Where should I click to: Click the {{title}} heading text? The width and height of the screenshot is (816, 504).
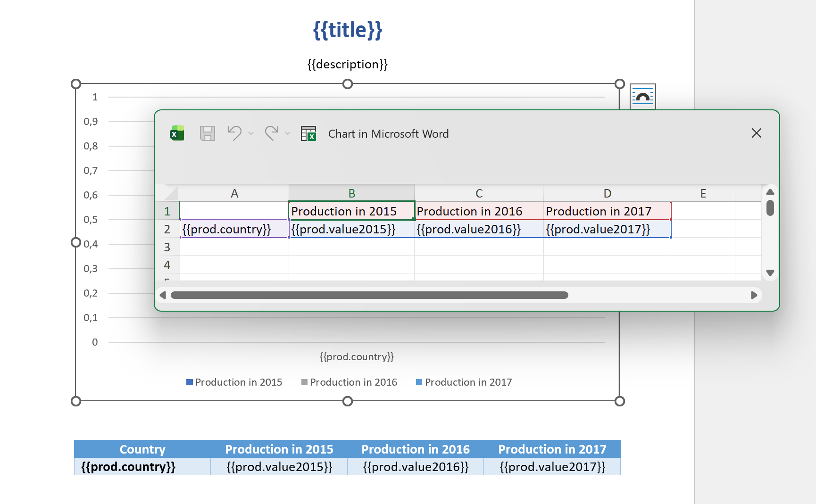point(348,30)
